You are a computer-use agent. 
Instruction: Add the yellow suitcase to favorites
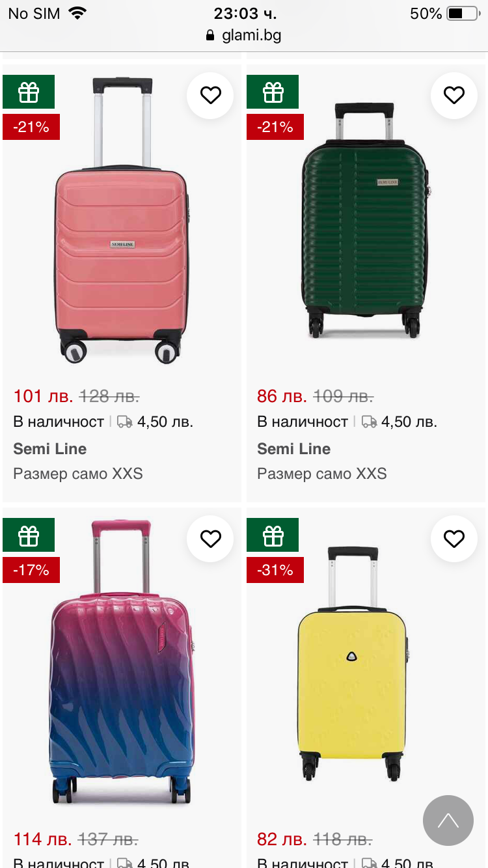(x=454, y=539)
